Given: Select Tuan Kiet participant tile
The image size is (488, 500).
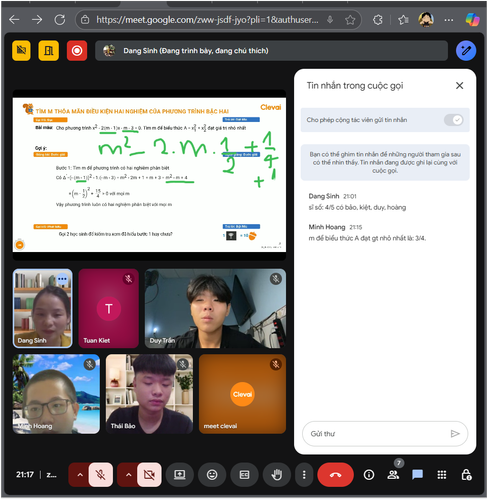Looking at the screenshot, I should pyautogui.click(x=109, y=308).
